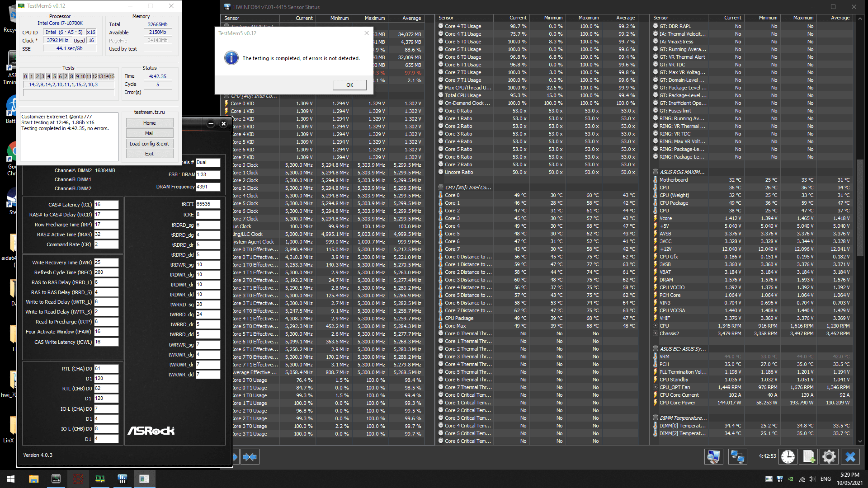Click HWiNFO collapse columns arrows icon
The height and width of the screenshot is (488, 868).
tap(250, 457)
